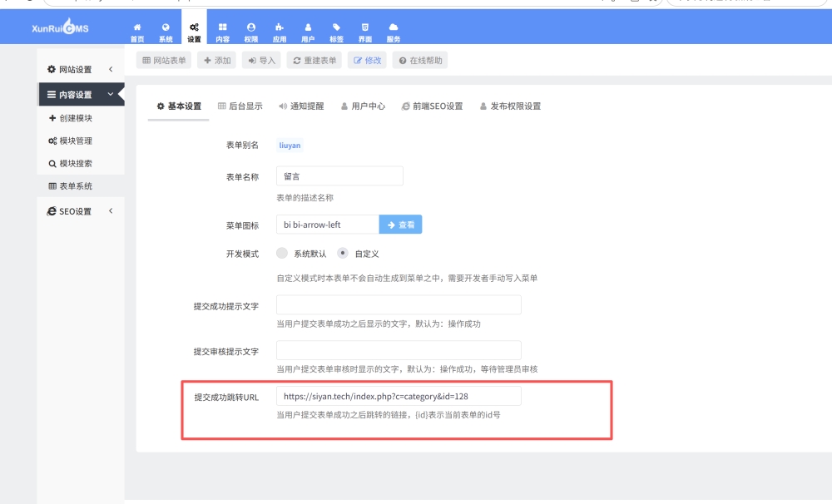The height and width of the screenshot is (504, 832).
Task: Click the XunRuiCMS logo
Action: [x=60, y=27]
